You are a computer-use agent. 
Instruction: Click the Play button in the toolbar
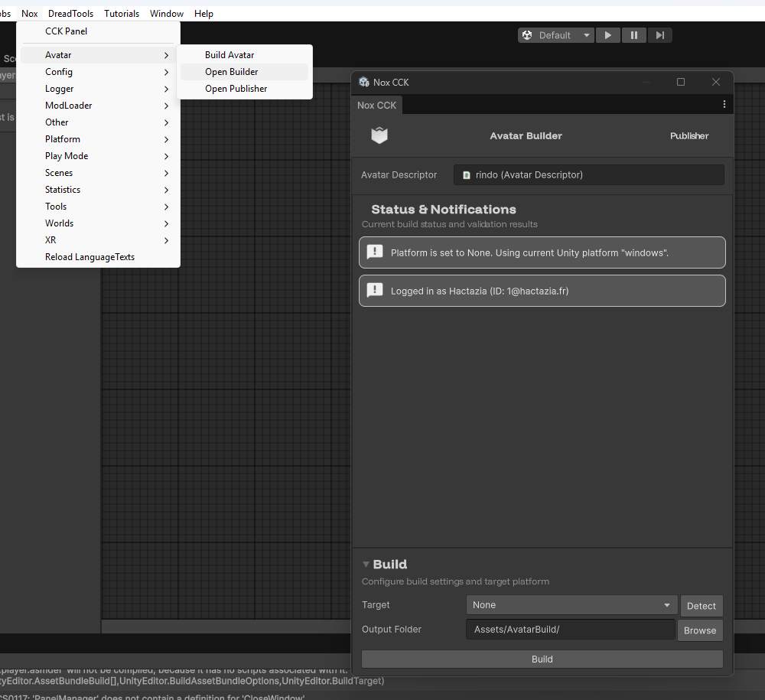coord(608,35)
